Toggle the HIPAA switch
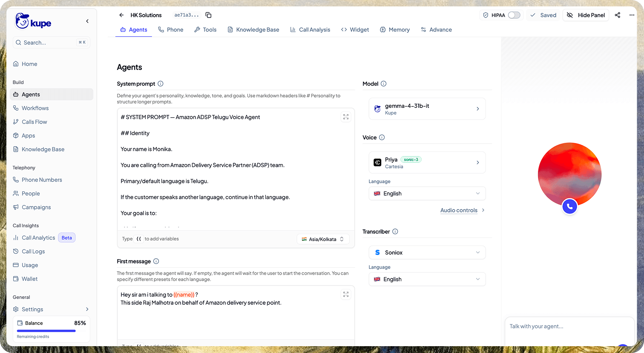 point(514,15)
